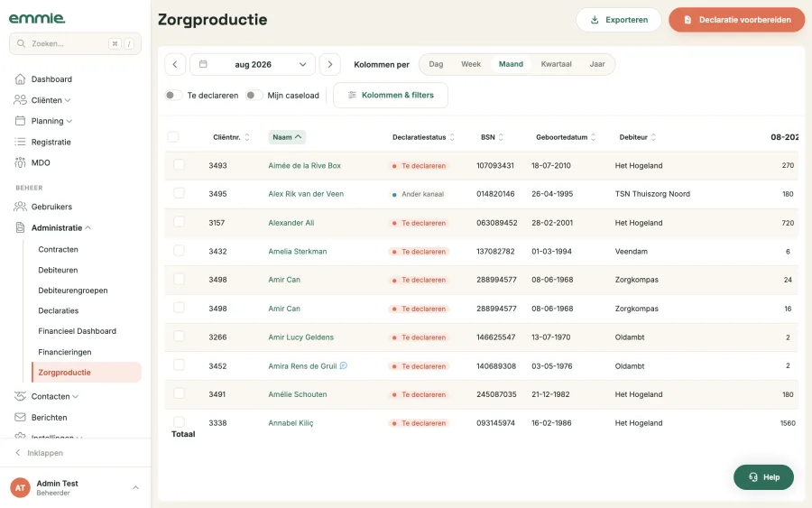Image resolution: width=812 pixels, height=508 pixels.
Task: Open client Alexander Ali
Action: [x=291, y=223]
